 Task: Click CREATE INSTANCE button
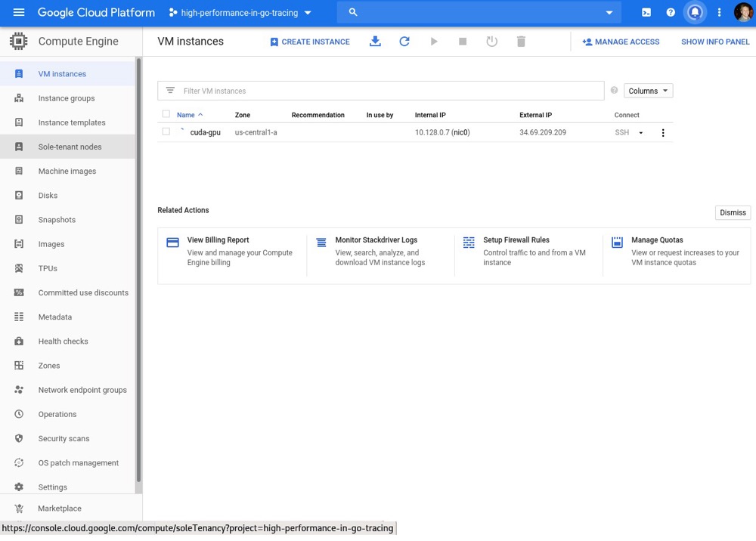tap(310, 42)
